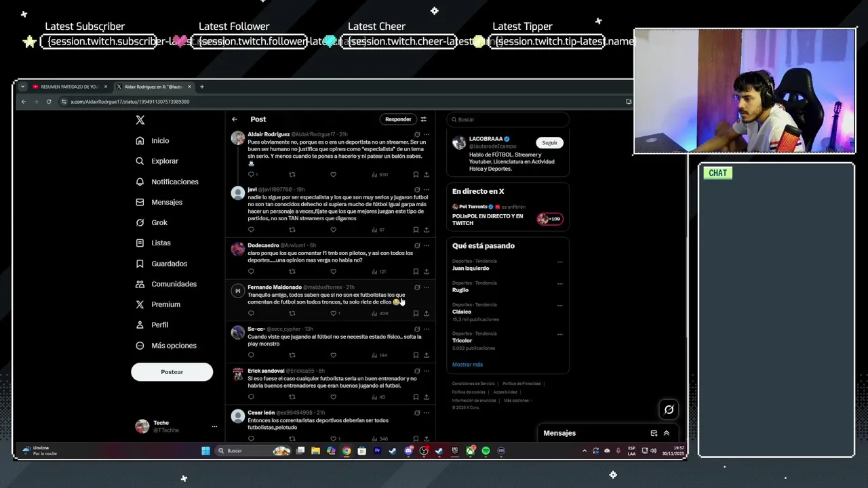Open reply sort settings icon next to Responder
Image resolution: width=868 pixels, height=488 pixels.
(424, 119)
